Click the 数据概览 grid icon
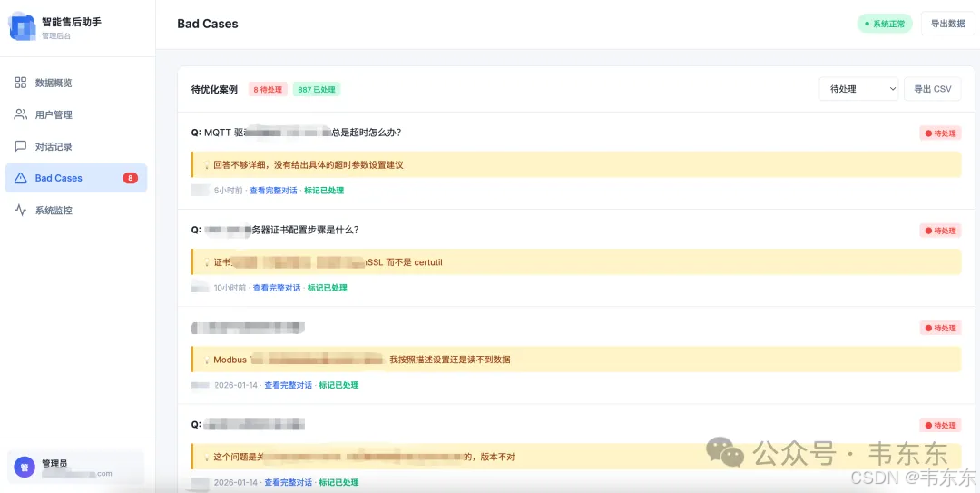Image resolution: width=980 pixels, height=493 pixels. point(21,83)
